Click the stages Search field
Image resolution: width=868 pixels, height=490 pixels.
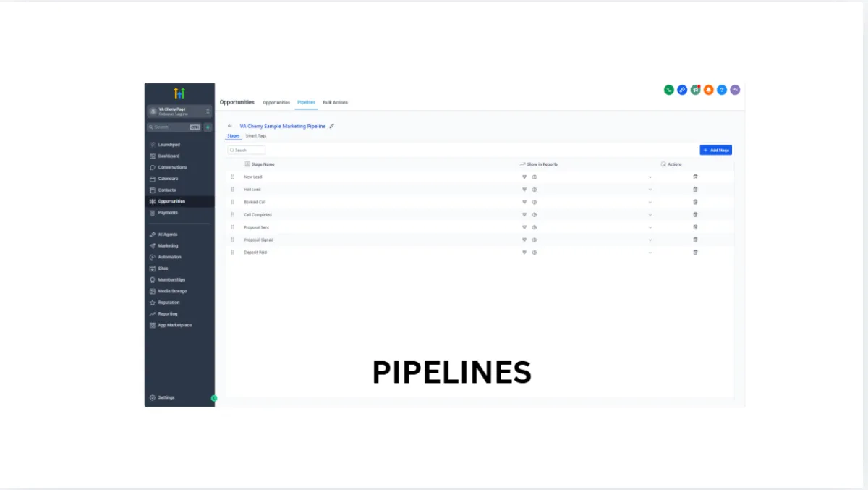point(247,150)
